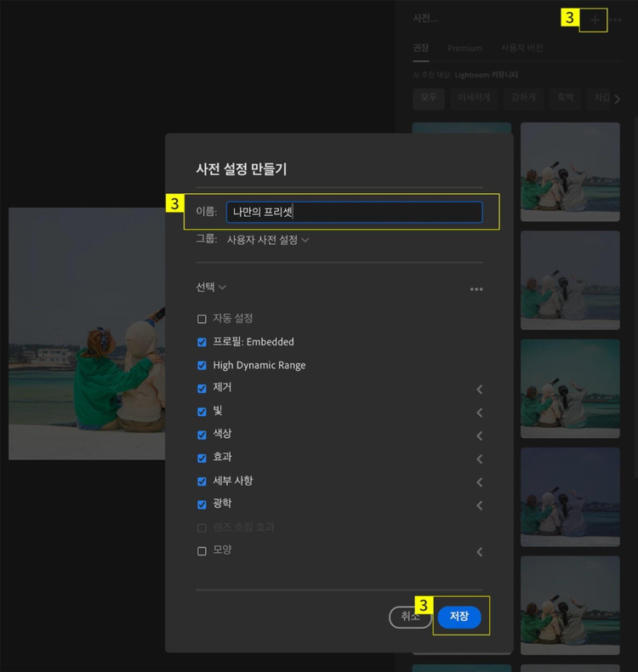638x672 pixels.
Task: Open the three-dot options in dialog
Action: click(476, 289)
